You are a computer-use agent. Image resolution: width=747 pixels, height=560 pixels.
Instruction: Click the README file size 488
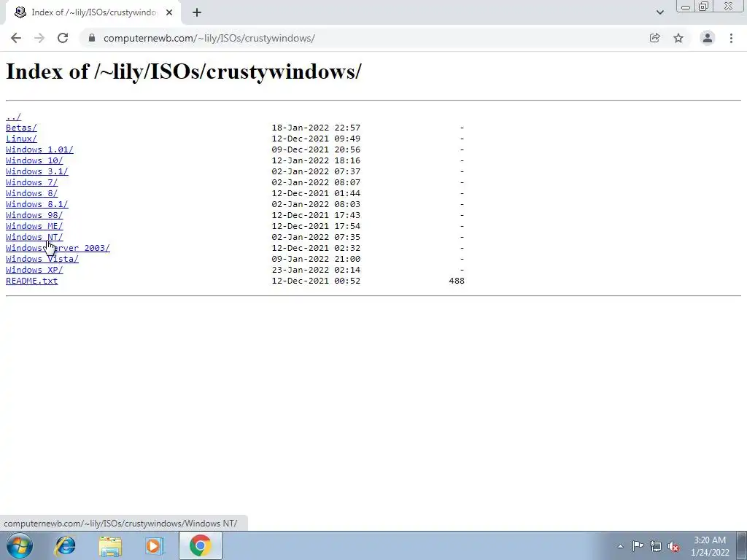[x=457, y=281]
